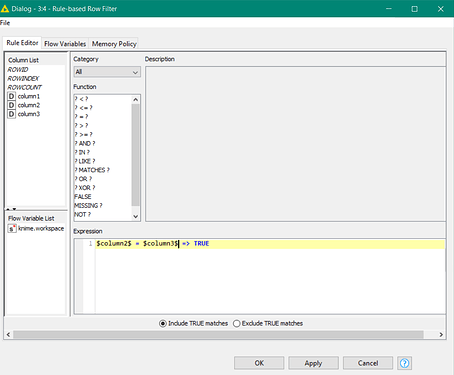
Task: Click the column3 double type icon
Action: point(11,114)
